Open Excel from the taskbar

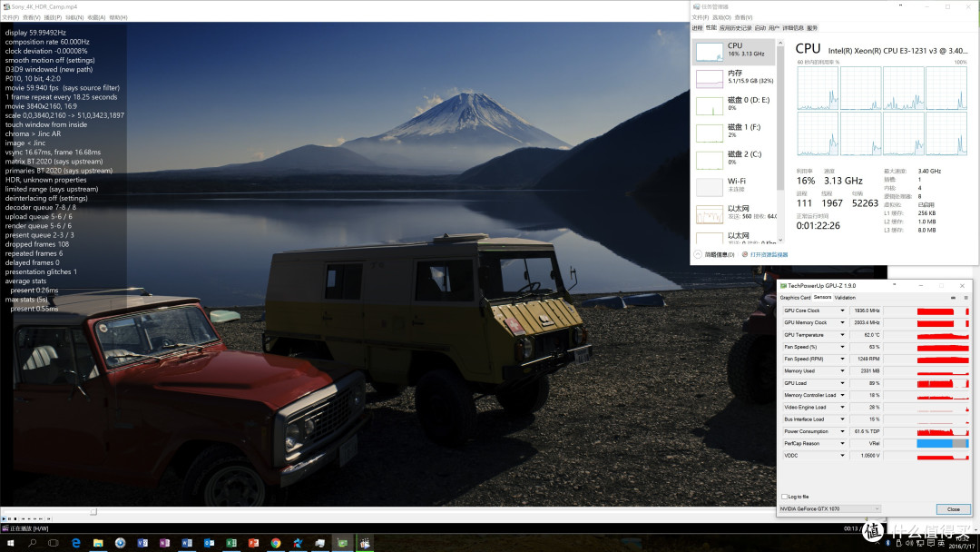231,543
